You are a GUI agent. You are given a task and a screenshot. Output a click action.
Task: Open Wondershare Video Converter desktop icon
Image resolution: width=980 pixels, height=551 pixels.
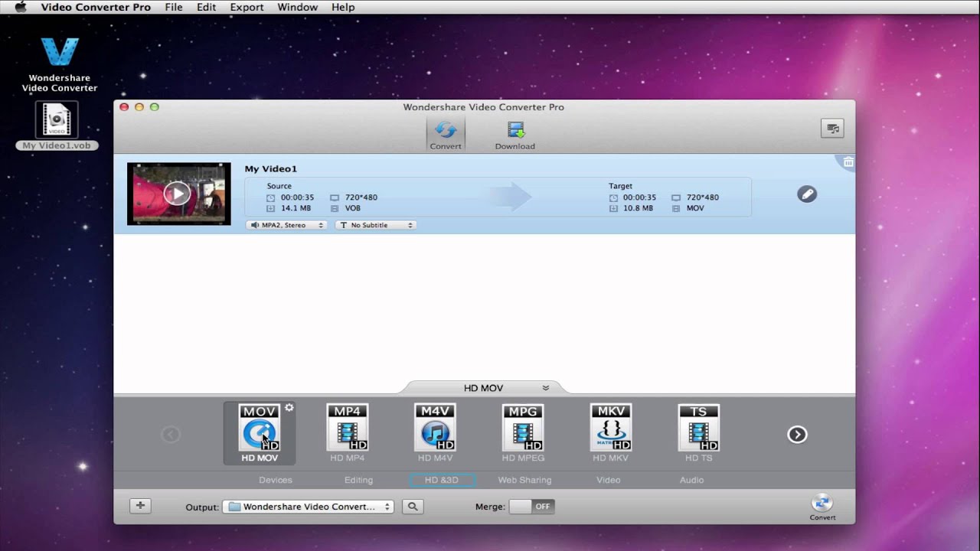tap(60, 65)
